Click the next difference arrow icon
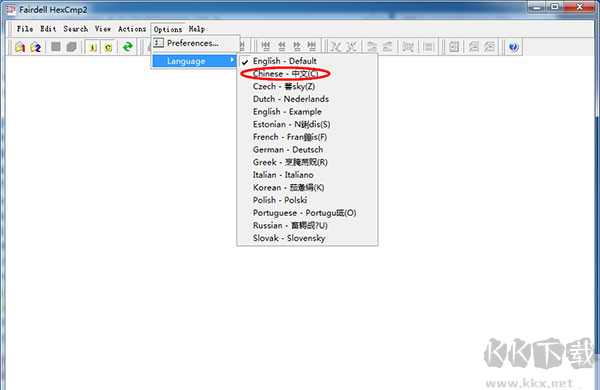This screenshot has height=390, width=600. [297, 47]
